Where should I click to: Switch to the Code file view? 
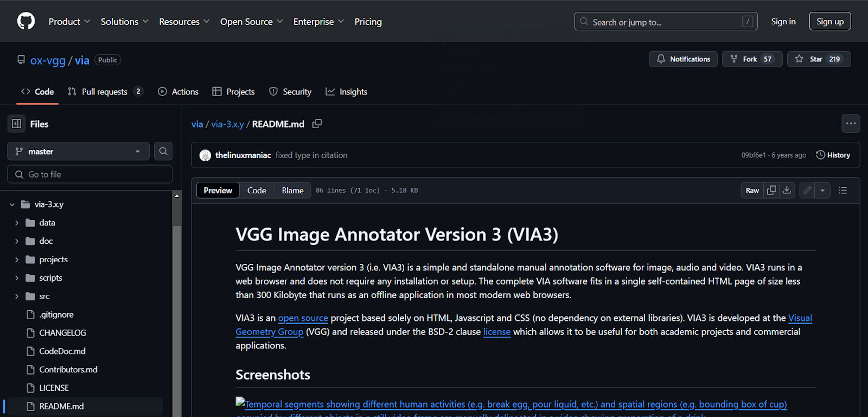(257, 190)
